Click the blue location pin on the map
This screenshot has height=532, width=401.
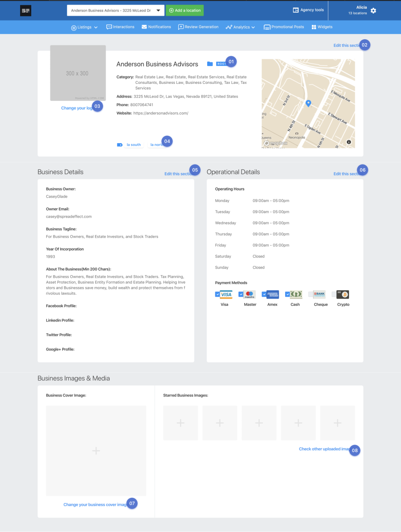pyautogui.click(x=308, y=103)
